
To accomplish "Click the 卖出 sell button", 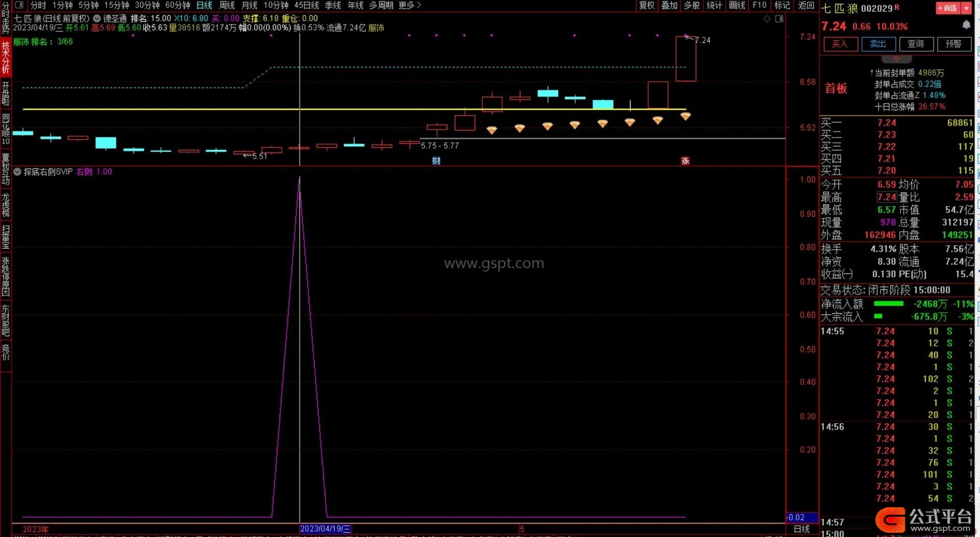I will 878,44.
